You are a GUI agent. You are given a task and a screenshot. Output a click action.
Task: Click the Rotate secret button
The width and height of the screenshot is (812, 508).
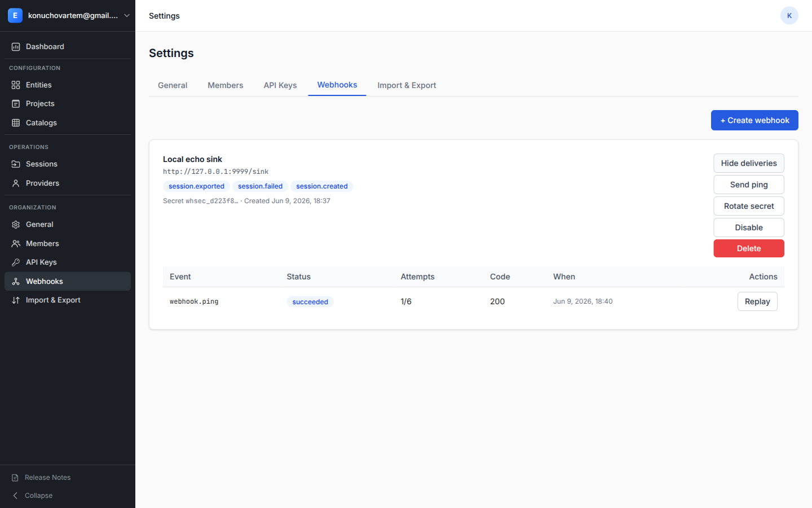749,206
